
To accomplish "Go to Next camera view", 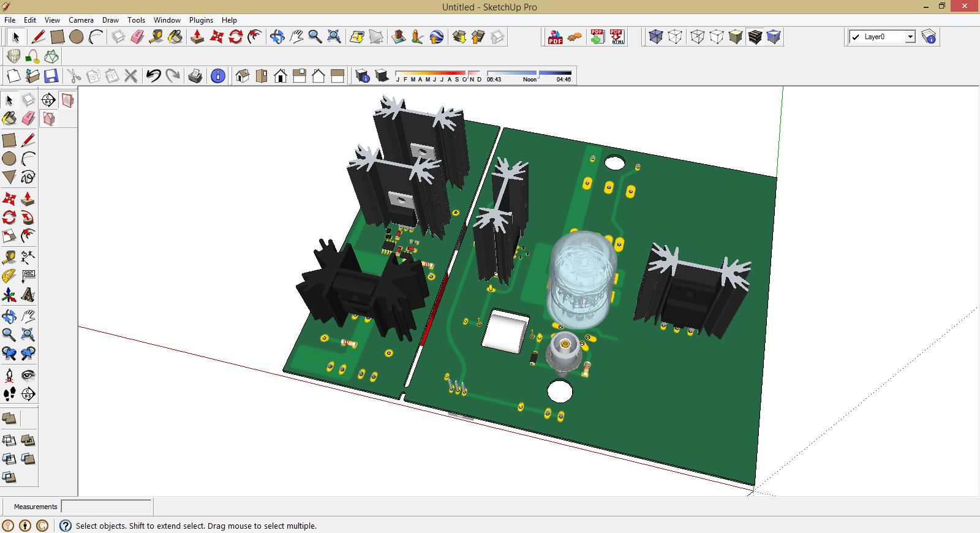I will (x=28, y=353).
